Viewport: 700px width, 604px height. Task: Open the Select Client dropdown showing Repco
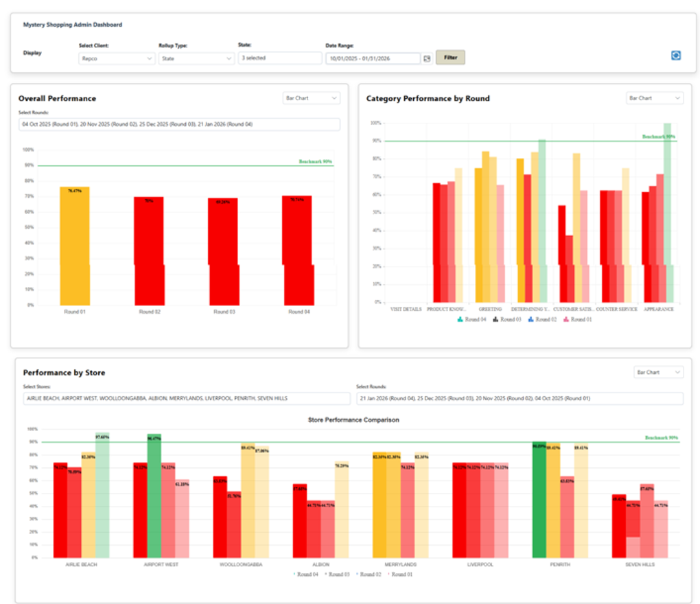[117, 58]
